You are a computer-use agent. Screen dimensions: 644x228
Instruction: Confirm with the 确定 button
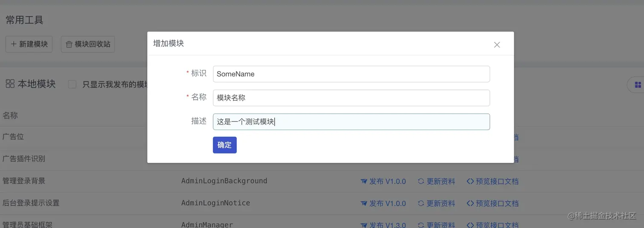pyautogui.click(x=224, y=145)
